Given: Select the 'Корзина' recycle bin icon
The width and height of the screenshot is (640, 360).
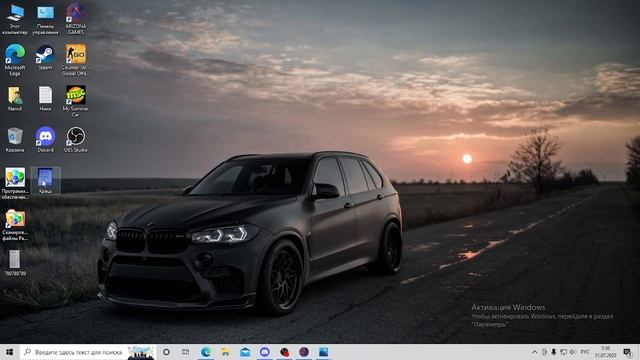Looking at the screenshot, I should pyautogui.click(x=15, y=140).
